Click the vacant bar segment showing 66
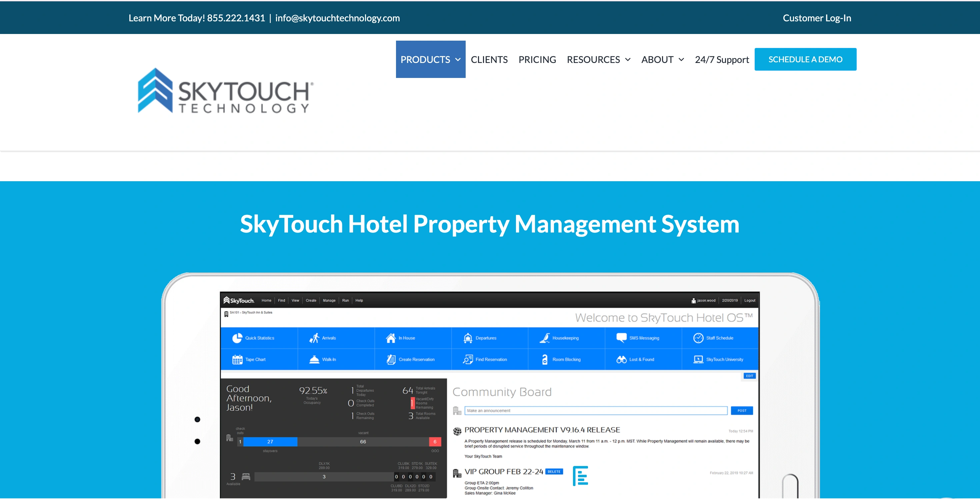980x499 pixels. pyautogui.click(x=363, y=442)
